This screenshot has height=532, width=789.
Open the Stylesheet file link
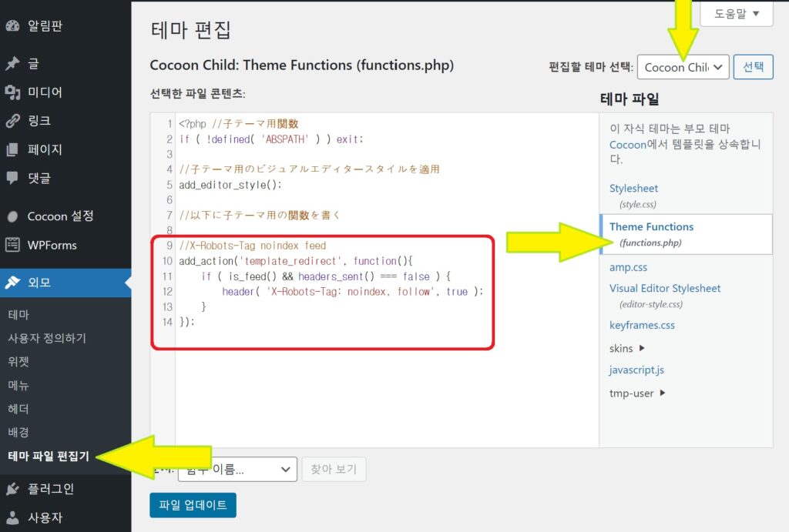click(x=633, y=189)
